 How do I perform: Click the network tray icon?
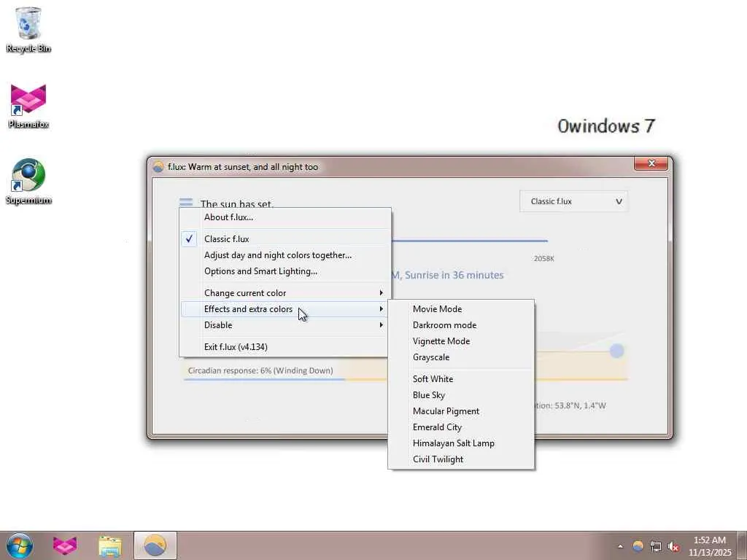tap(656, 546)
